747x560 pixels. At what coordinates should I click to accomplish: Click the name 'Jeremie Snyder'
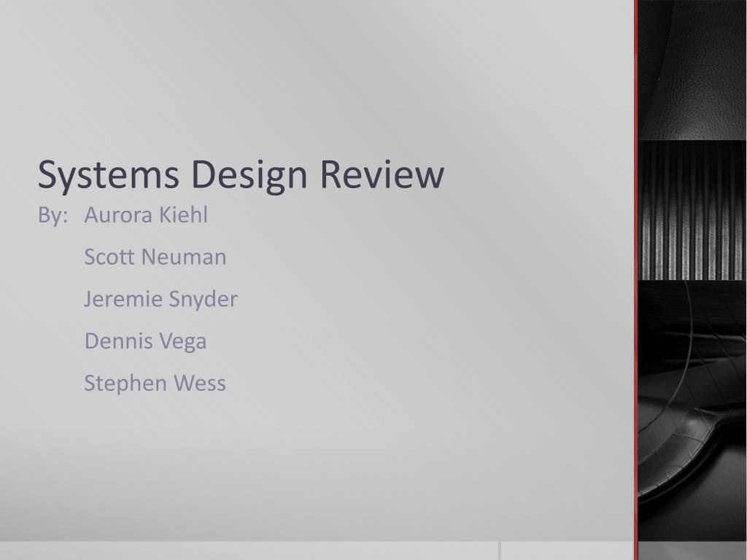(x=160, y=300)
